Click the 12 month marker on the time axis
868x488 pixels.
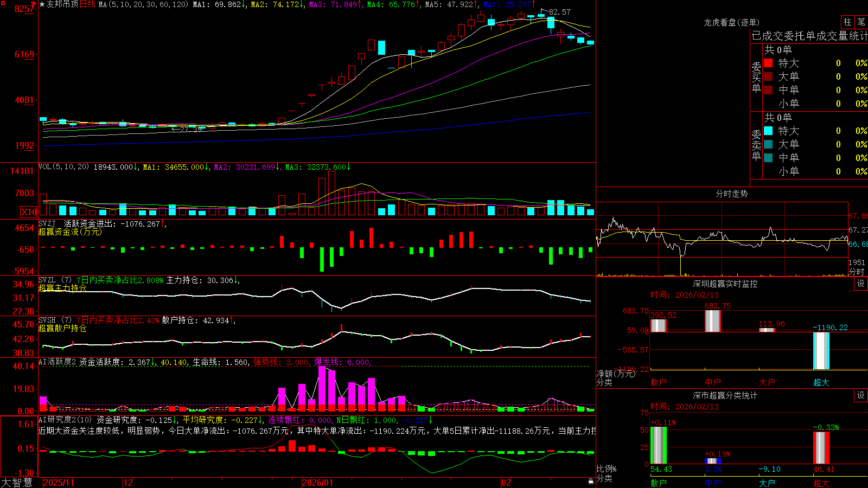[129, 483]
